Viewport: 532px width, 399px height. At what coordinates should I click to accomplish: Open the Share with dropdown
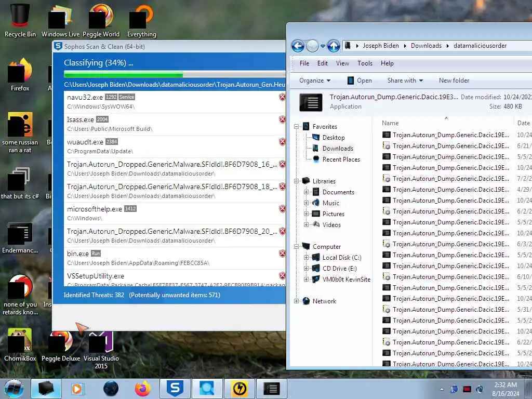(405, 81)
